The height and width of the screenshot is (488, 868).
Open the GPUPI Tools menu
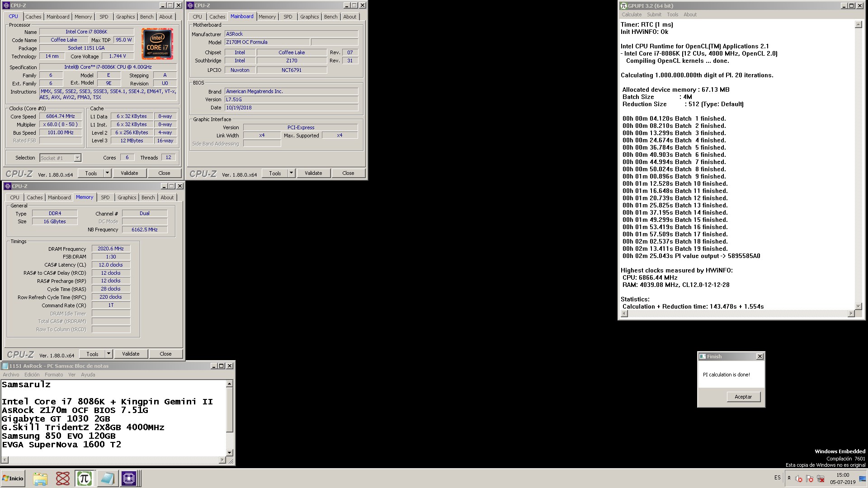point(673,14)
